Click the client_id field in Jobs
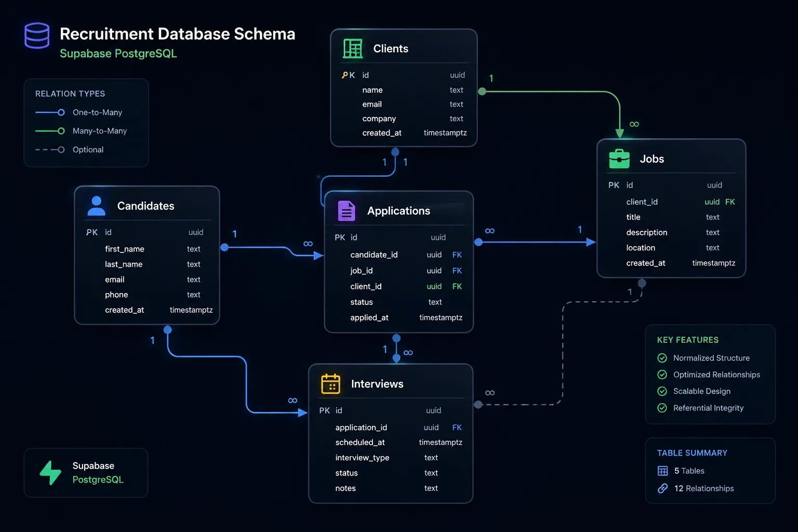Screen dimensions: 798x532 [x=642, y=202]
